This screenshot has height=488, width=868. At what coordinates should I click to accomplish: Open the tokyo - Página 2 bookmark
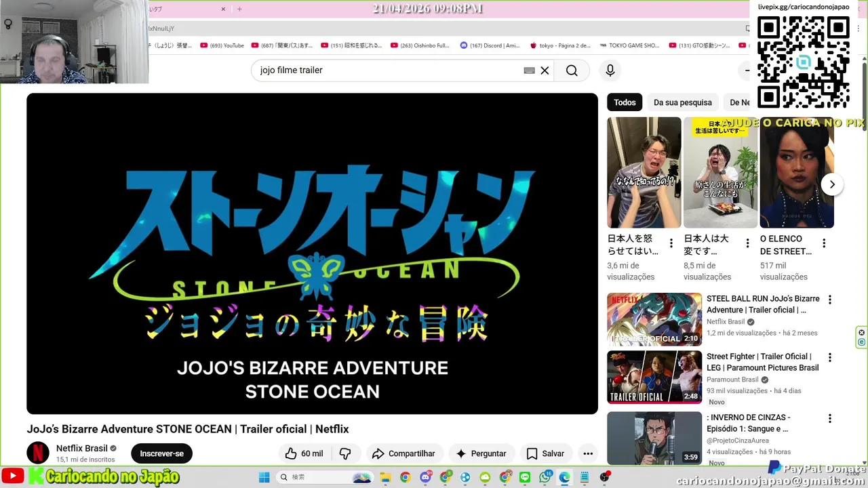coord(560,45)
